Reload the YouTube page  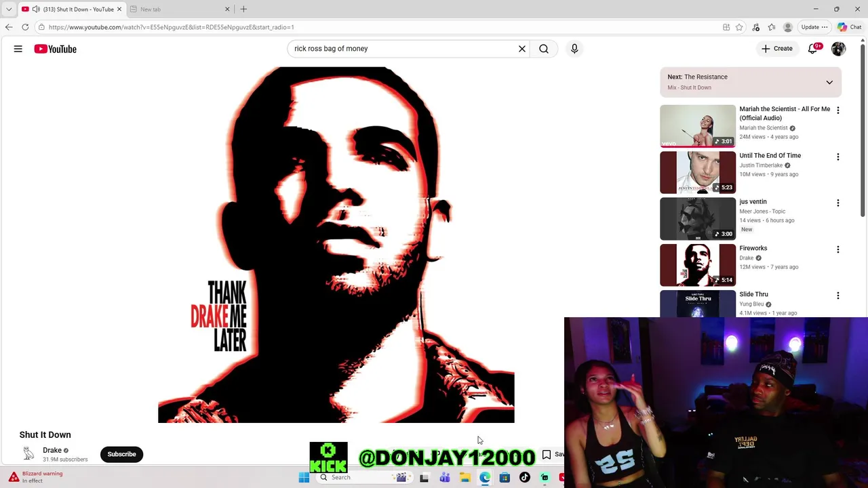[25, 27]
